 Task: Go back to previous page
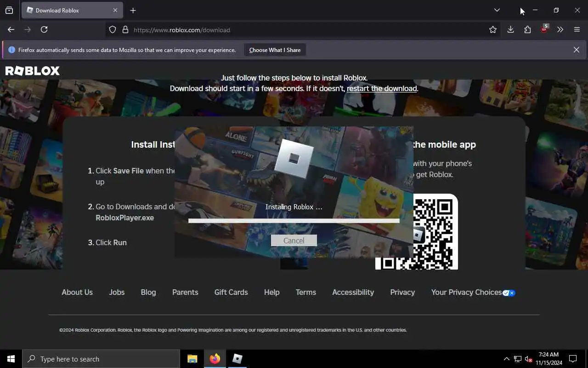[11, 29]
